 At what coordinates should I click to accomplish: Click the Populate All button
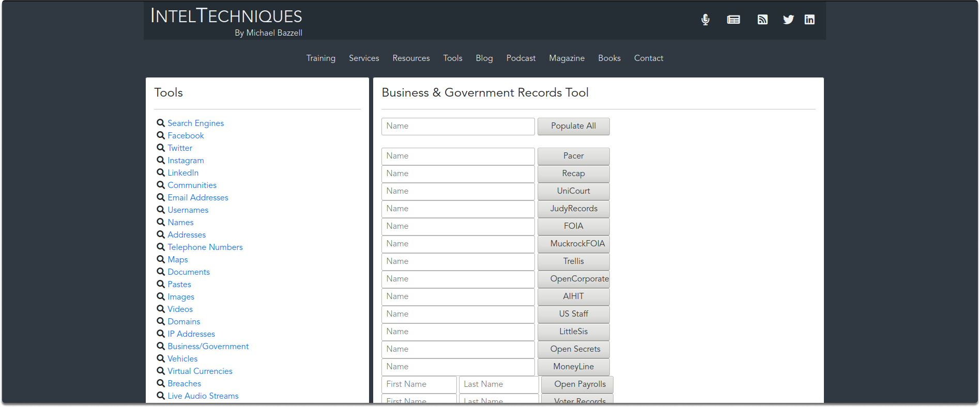coord(574,126)
